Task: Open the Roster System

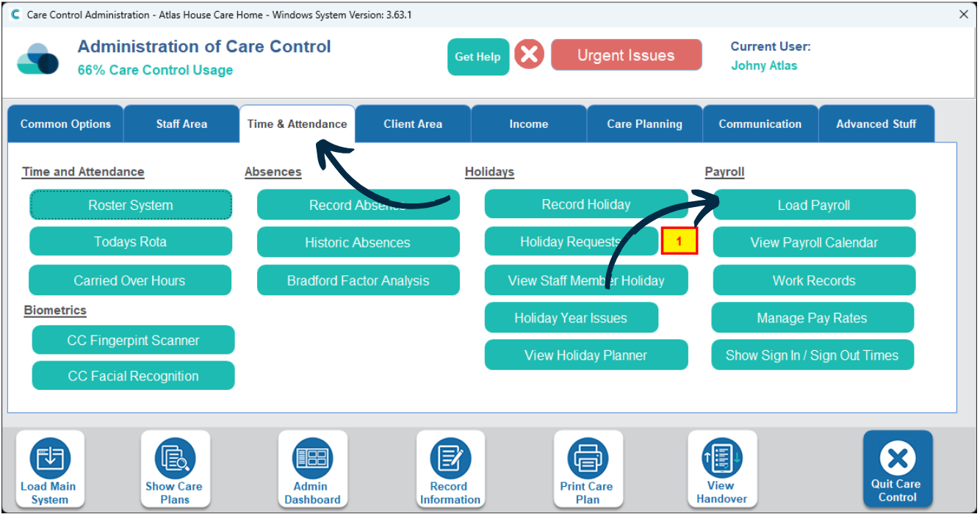Action: coord(131,205)
